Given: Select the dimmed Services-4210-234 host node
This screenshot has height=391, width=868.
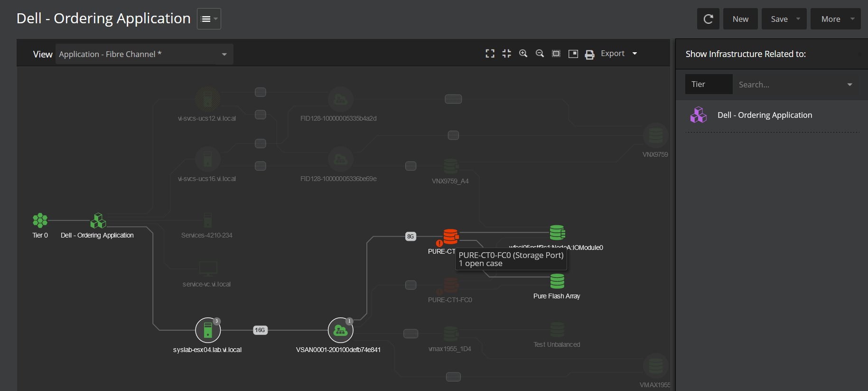Looking at the screenshot, I should pos(208,220).
